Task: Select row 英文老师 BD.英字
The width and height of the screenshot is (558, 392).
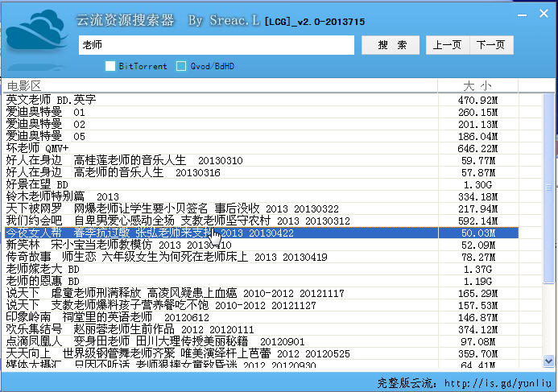Action: click(x=261, y=100)
